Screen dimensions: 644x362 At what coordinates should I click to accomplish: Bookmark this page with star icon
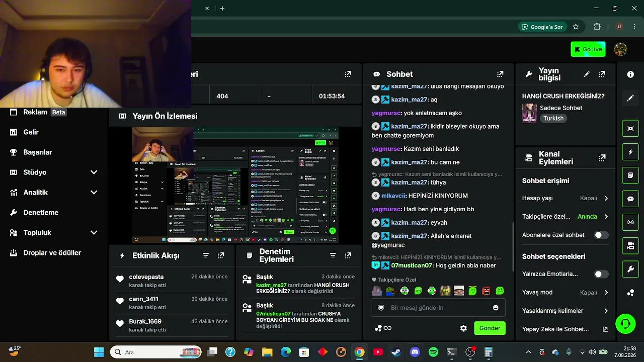(576, 27)
